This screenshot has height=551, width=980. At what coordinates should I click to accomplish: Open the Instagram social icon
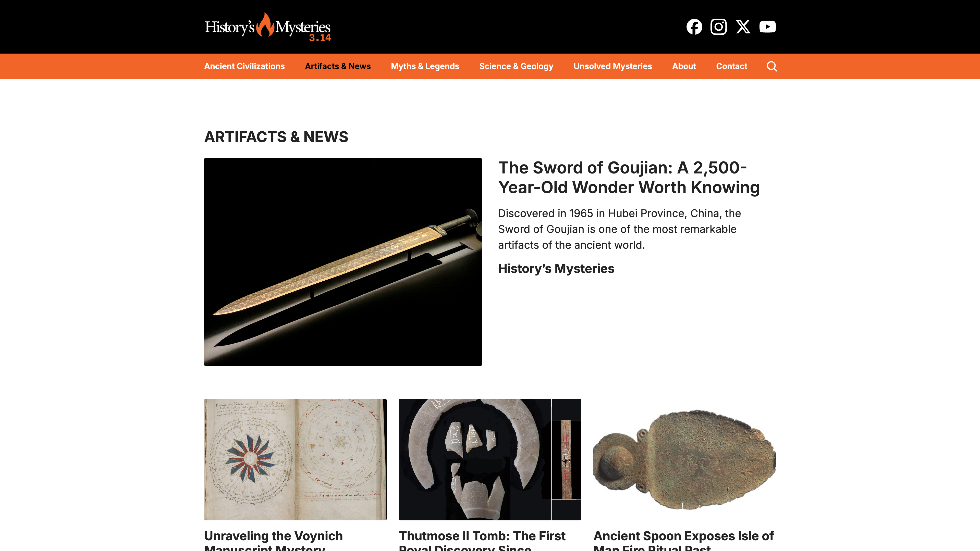[718, 27]
